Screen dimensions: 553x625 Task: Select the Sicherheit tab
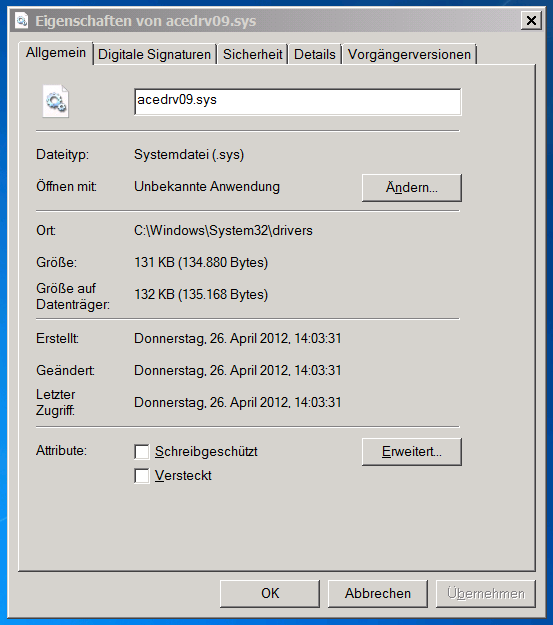tap(252, 54)
